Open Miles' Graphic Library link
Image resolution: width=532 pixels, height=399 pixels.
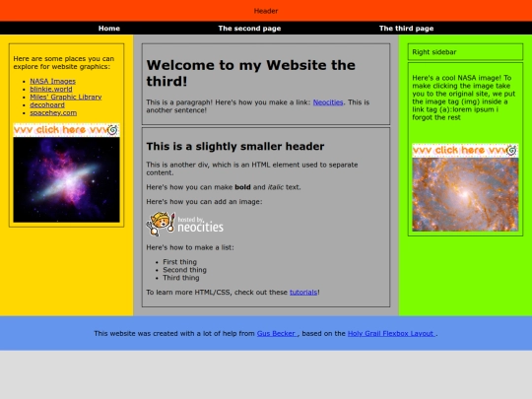coord(65,97)
